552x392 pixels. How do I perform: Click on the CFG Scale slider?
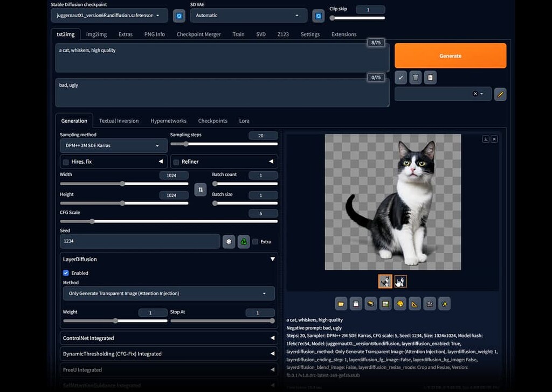click(168, 221)
